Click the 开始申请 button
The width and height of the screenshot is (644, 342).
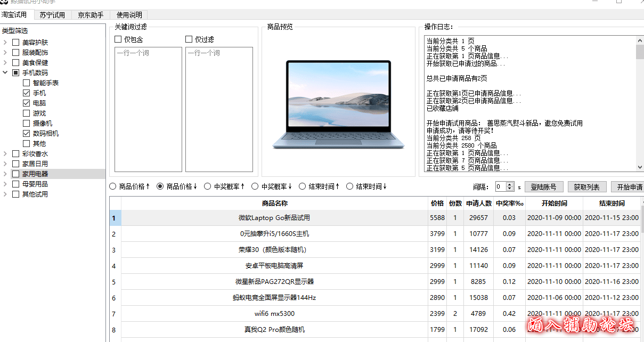click(627, 187)
